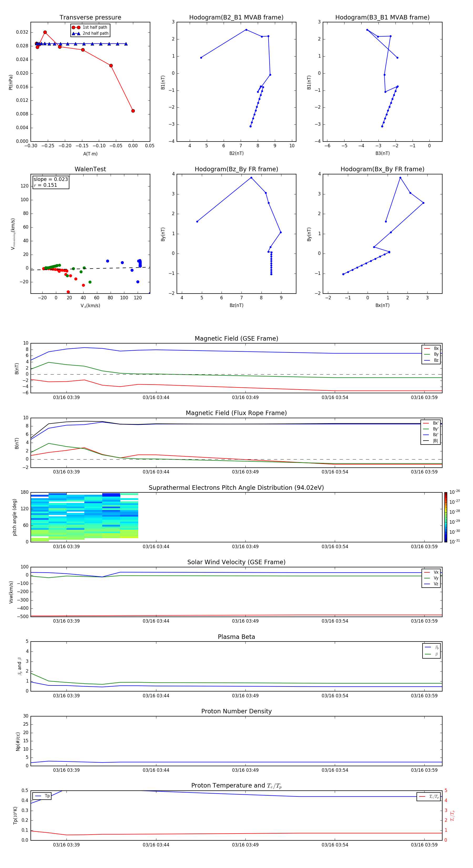Select the β entry in Plasma Beta legend
The width and height of the screenshot is (473, 868).
point(431,654)
